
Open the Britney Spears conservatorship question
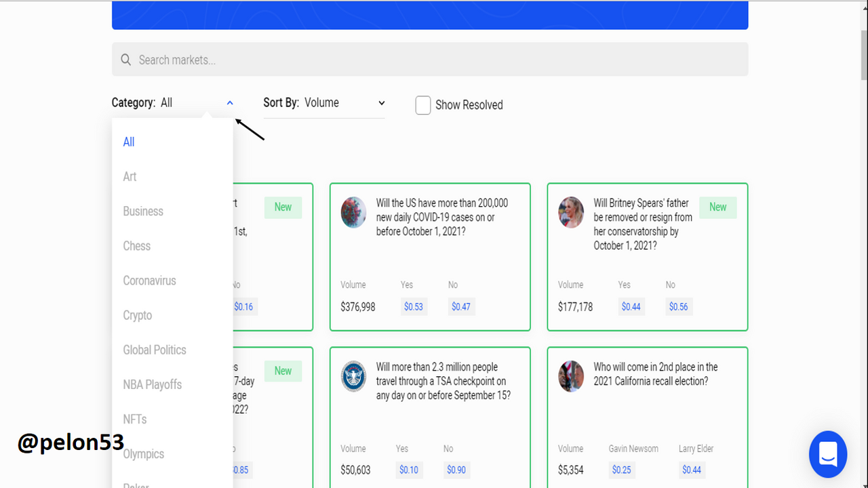[x=643, y=224]
